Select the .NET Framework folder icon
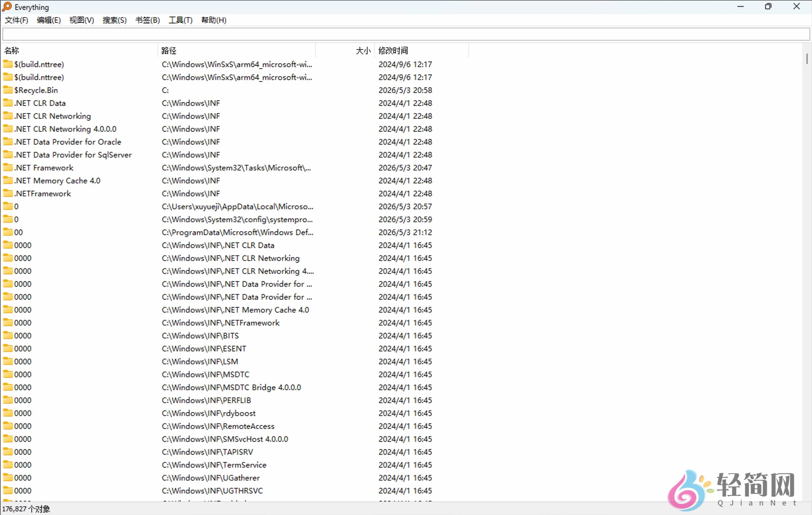Screen dimensions: 812x515 click(x=8, y=167)
